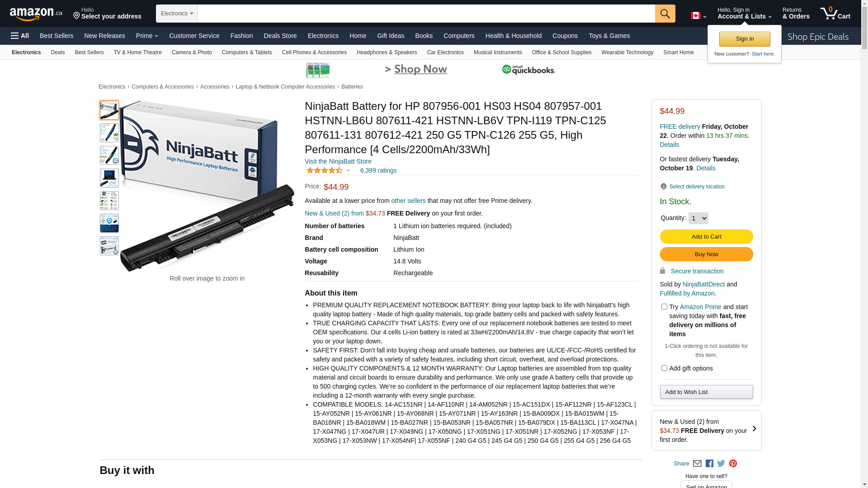Check the Try Amazon Prime checkbox

664,307
